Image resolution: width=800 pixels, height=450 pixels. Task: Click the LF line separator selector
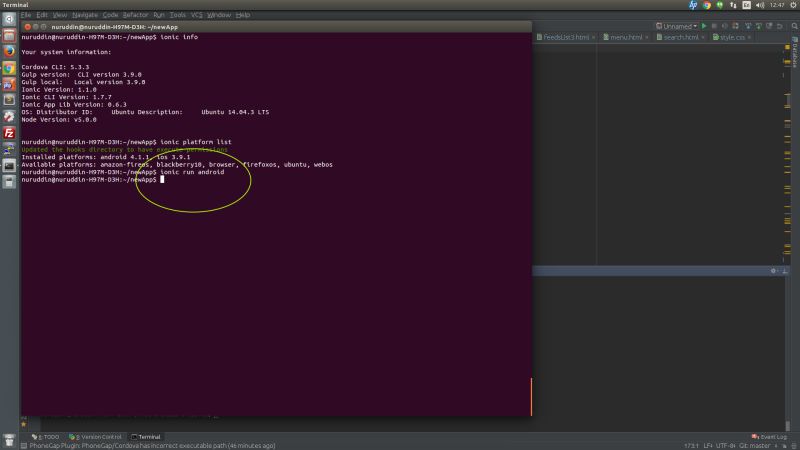coord(708,446)
